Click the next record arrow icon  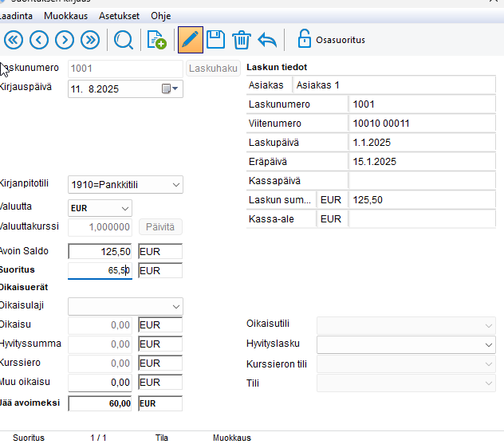tap(65, 39)
